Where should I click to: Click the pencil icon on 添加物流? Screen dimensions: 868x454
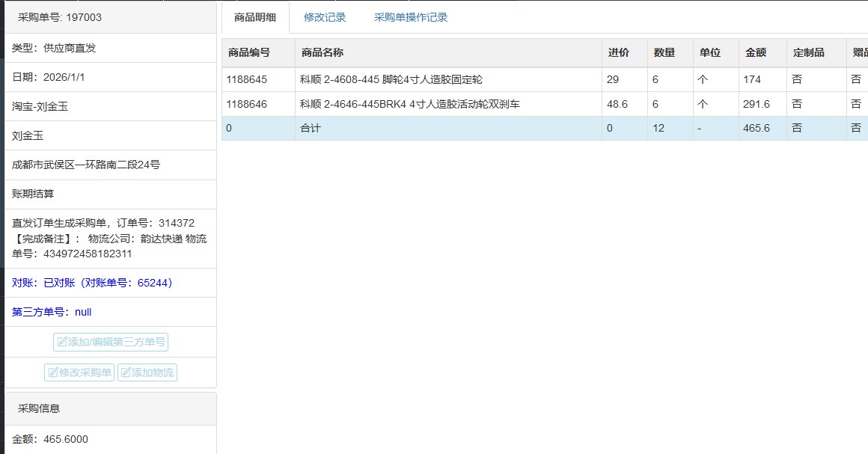coord(126,372)
